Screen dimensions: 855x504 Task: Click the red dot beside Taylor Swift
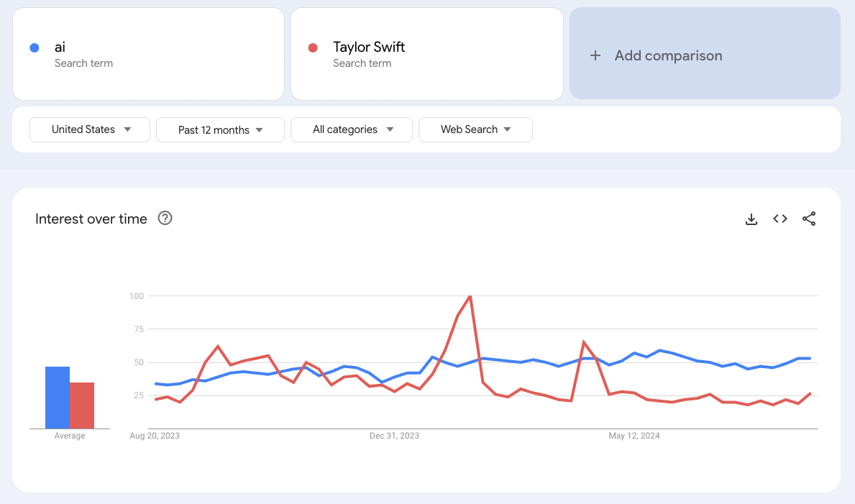point(312,48)
